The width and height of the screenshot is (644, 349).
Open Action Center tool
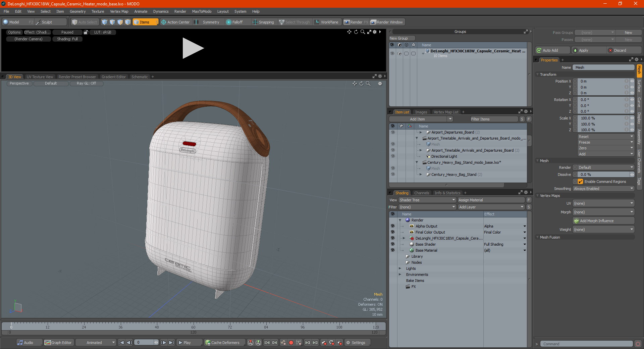[175, 22]
